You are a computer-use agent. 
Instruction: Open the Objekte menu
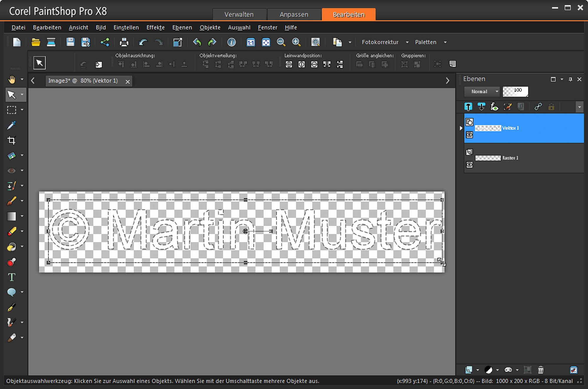point(210,28)
